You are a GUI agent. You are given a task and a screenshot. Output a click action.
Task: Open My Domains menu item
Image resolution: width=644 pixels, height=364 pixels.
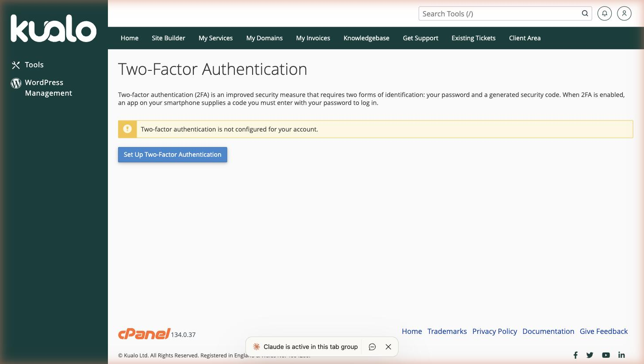[x=264, y=38]
